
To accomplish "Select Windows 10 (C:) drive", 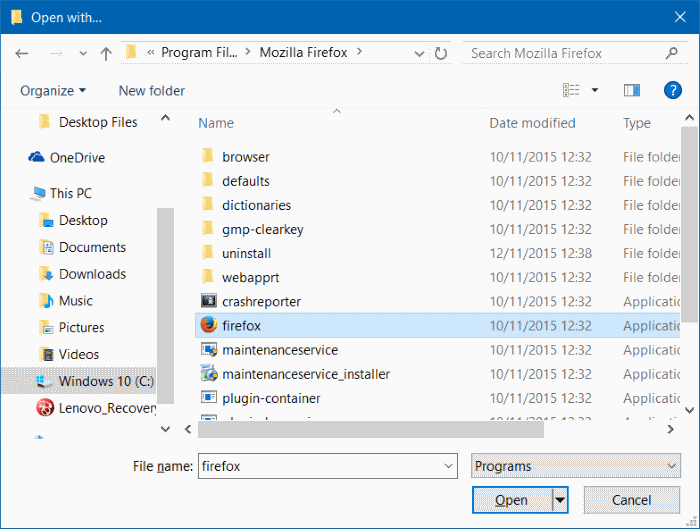I will pos(79,381).
